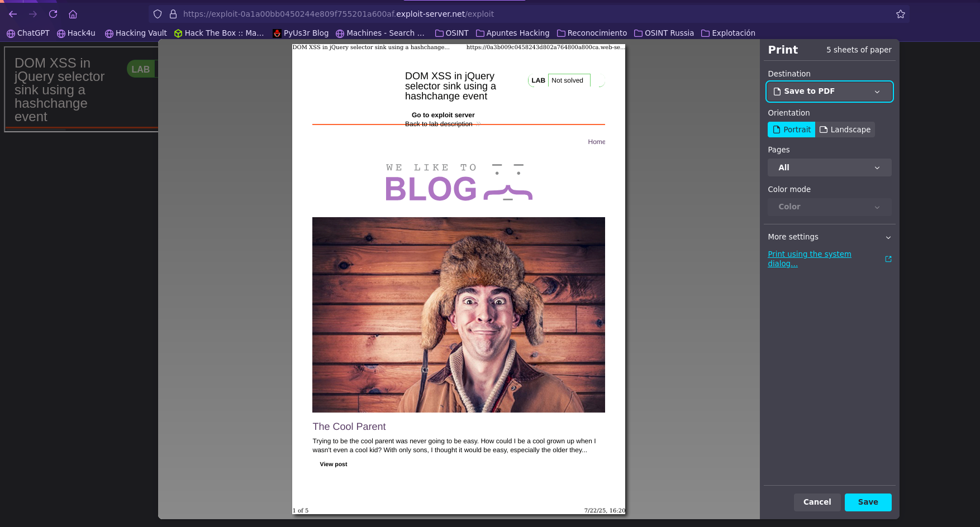Click the LAB badge behind the dialog

coord(141,69)
